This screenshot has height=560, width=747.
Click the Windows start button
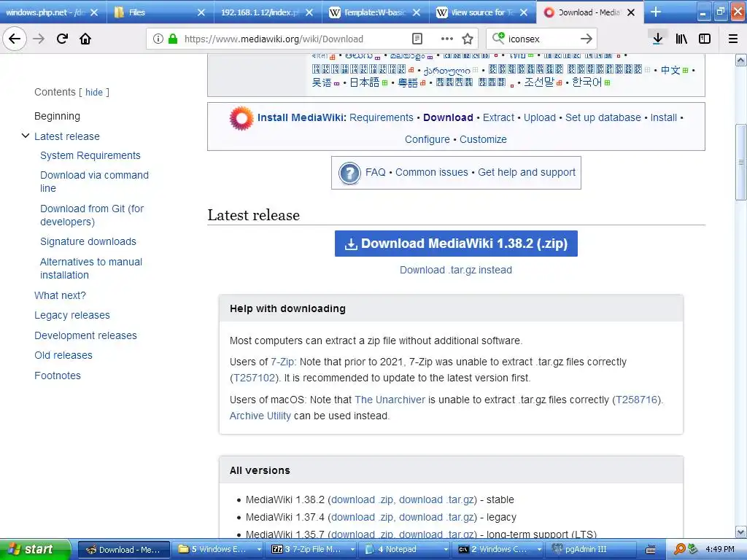pyautogui.click(x=34, y=550)
